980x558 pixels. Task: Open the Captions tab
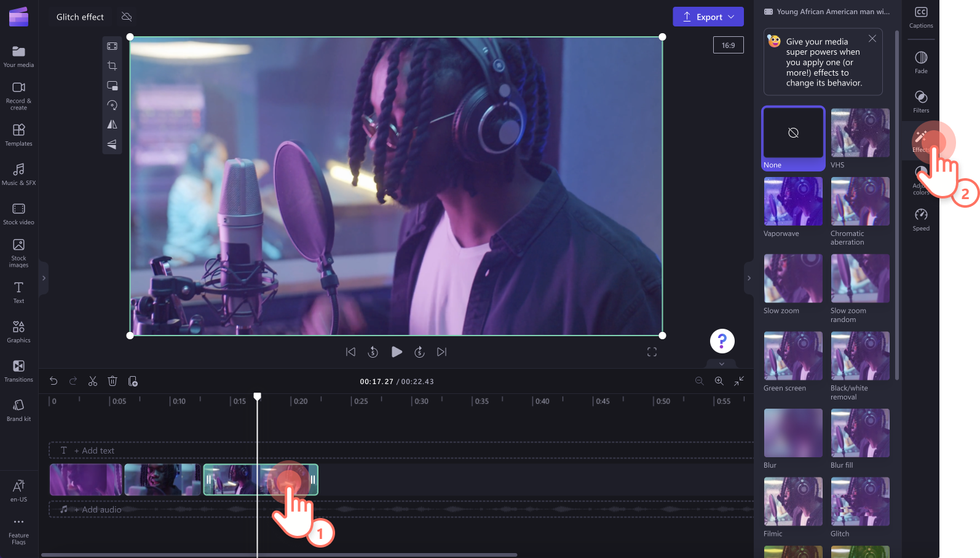pos(921,17)
